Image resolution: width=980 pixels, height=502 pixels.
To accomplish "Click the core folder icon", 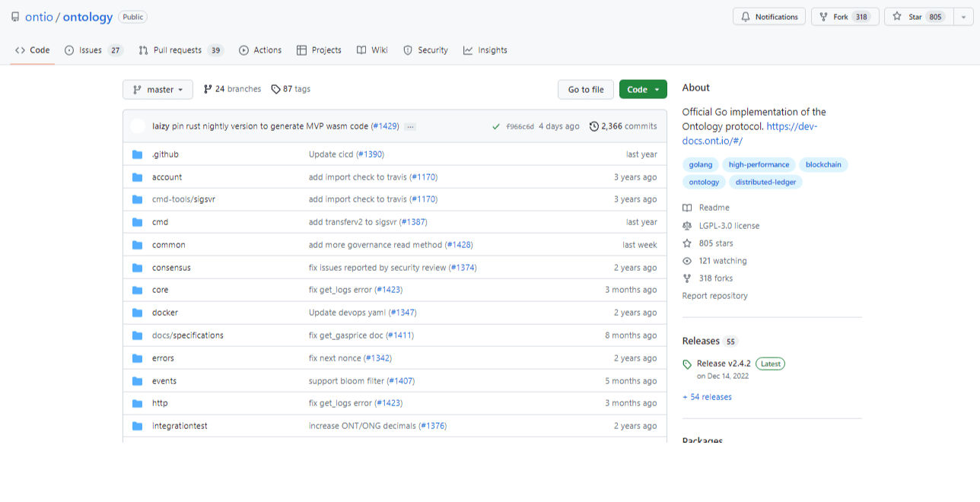I will (x=138, y=290).
